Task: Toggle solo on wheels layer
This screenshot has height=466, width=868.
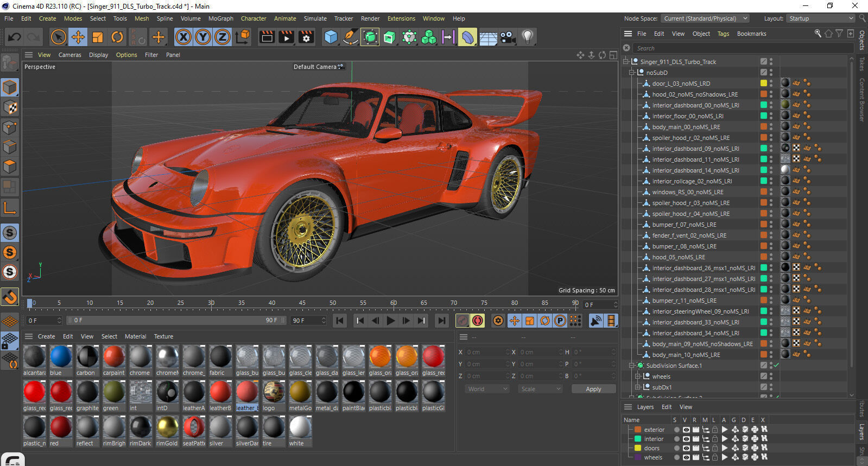Action: [677, 457]
